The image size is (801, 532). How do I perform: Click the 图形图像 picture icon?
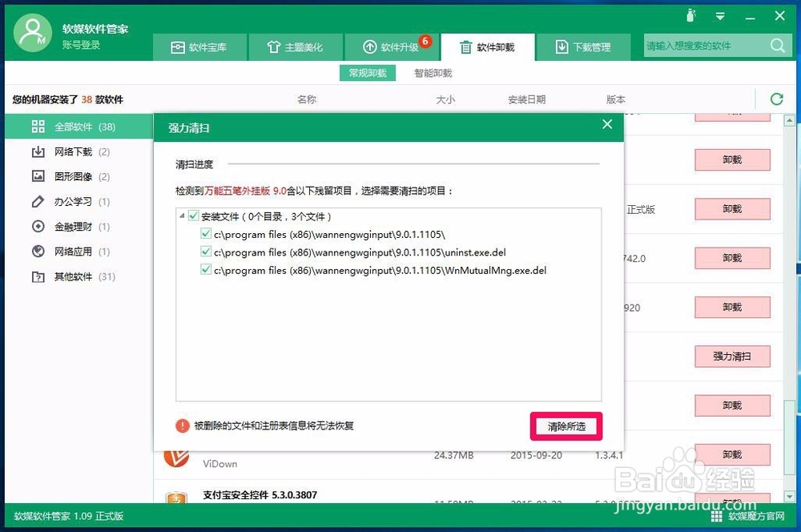[38, 176]
